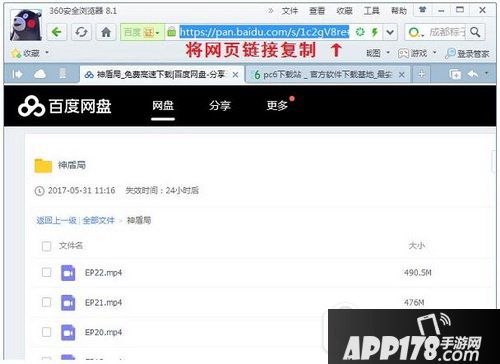
Task: Click the EP22.mp4 video file icon
Action: (x=68, y=273)
